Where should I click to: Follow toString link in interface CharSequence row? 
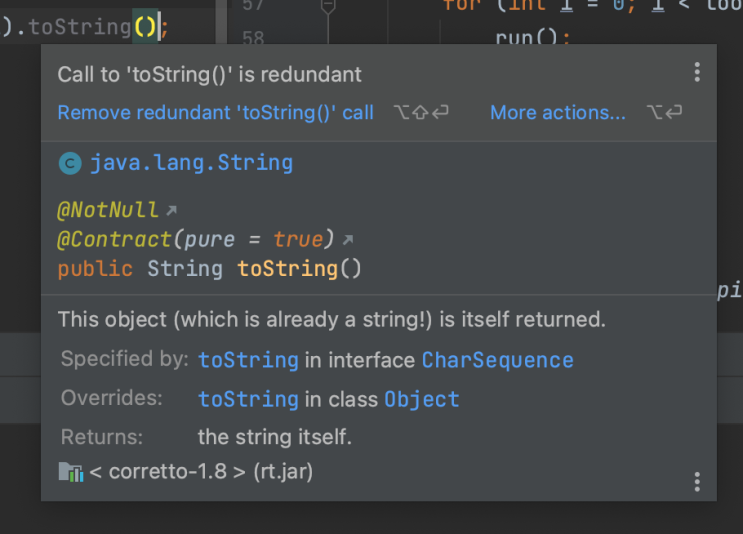click(248, 360)
